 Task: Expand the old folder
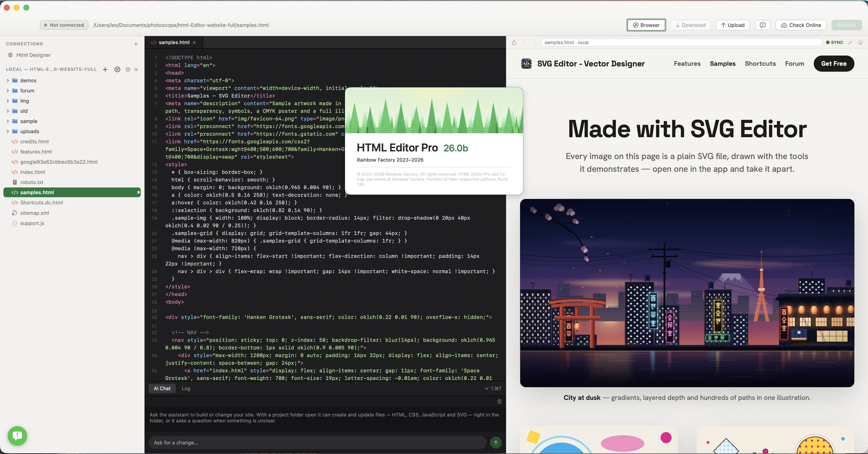[8, 111]
